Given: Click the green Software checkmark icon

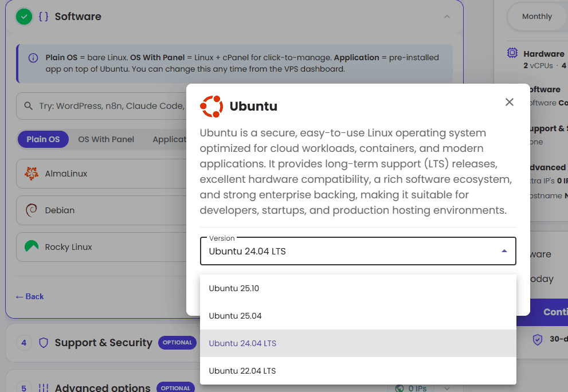Looking at the screenshot, I should pos(24,17).
